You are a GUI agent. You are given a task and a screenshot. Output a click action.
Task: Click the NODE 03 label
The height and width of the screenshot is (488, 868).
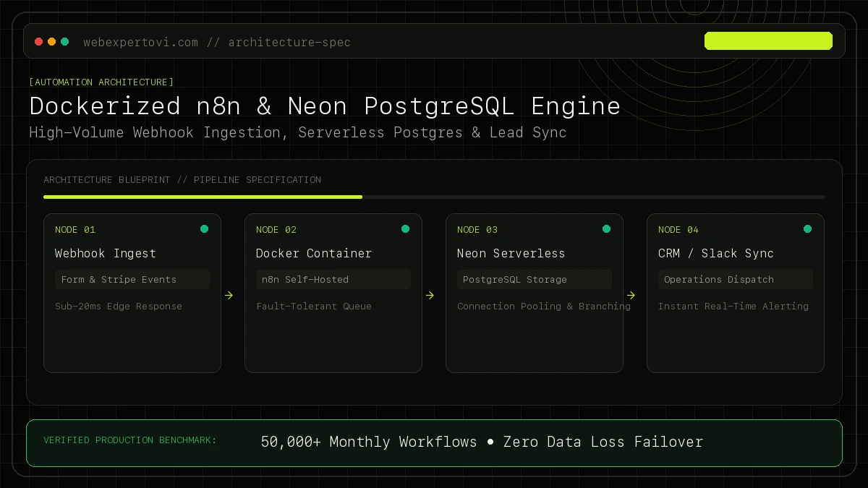point(477,229)
